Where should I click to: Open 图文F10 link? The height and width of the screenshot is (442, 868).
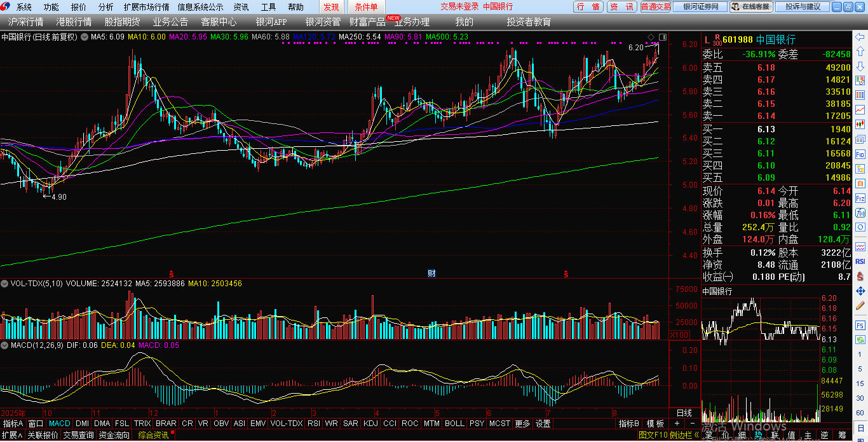click(x=653, y=436)
